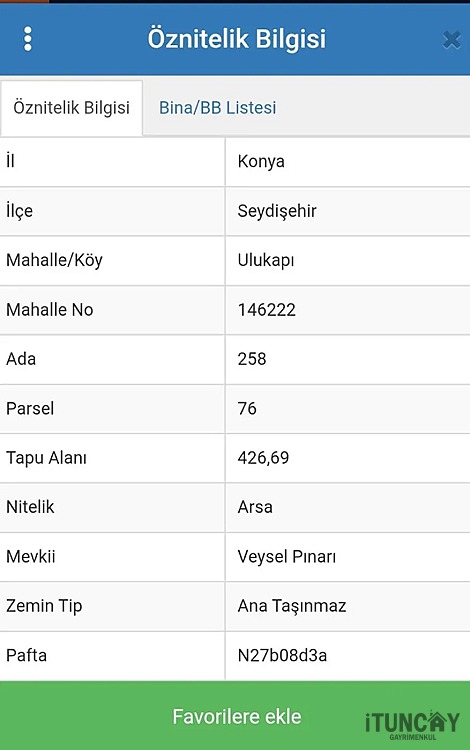This screenshot has width=470, height=750.
Task: Select the Ada value 258
Action: click(252, 359)
